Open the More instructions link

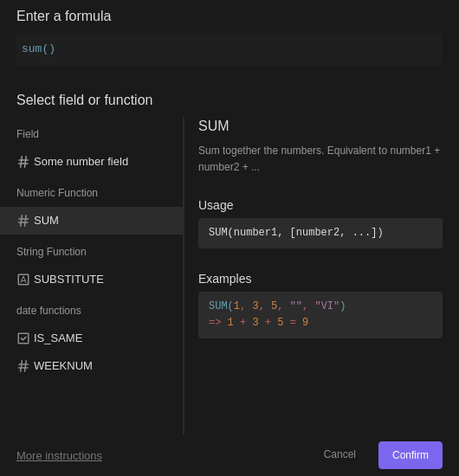[59, 455]
